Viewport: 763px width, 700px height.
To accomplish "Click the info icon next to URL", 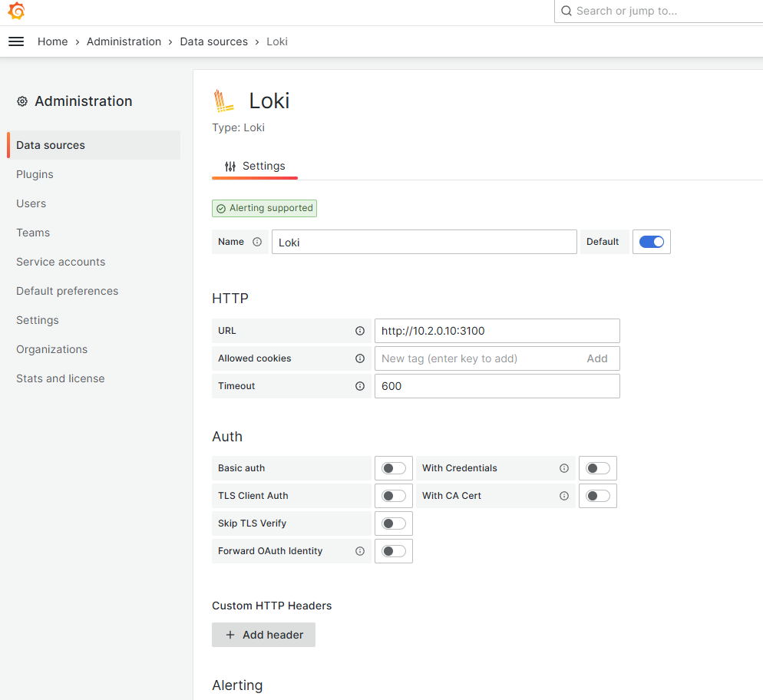I will point(359,330).
